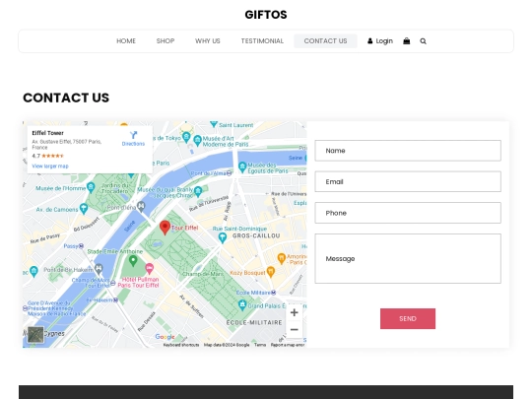Click the Rue Saint-Dominique marker icon

point(223,237)
